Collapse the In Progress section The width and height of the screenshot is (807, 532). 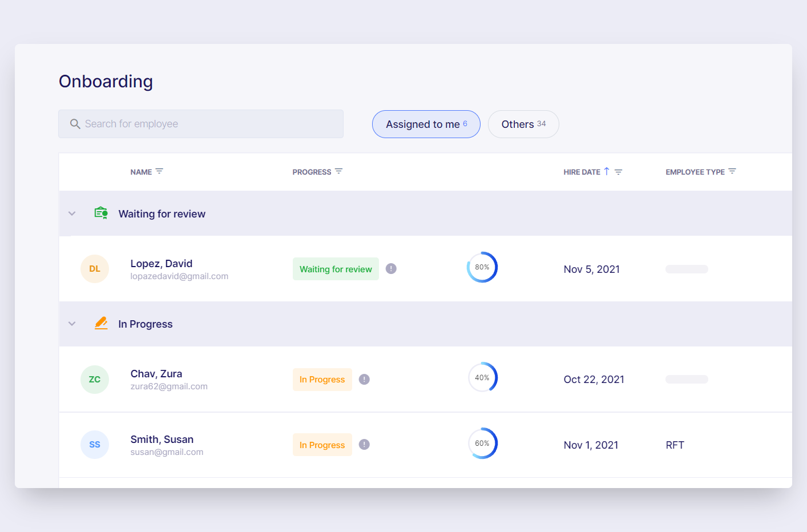click(x=72, y=324)
